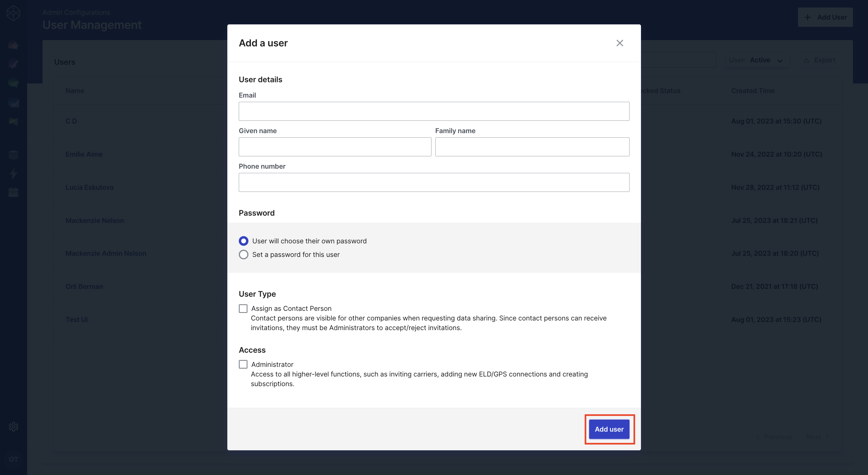Open the calendar sidebar icon
This screenshot has width=868, height=475.
coord(14,192)
